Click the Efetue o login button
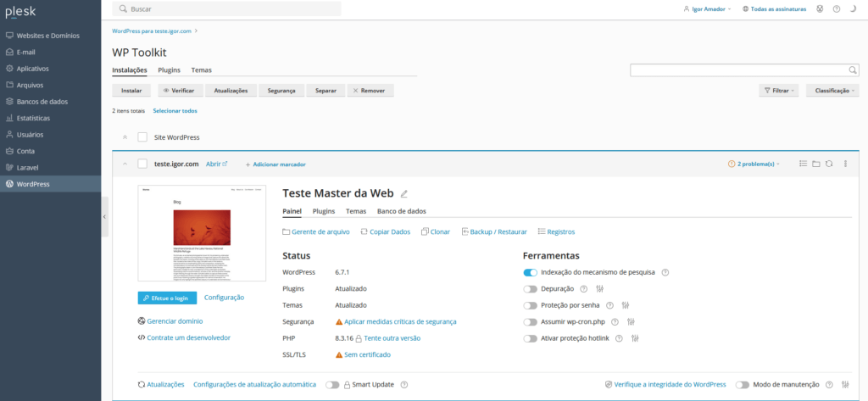The width and height of the screenshot is (868, 401). coord(167,298)
